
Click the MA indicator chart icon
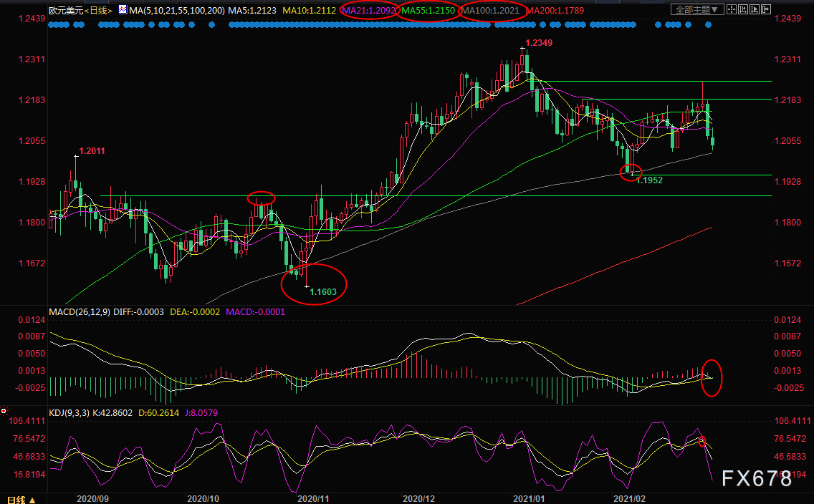point(123,9)
